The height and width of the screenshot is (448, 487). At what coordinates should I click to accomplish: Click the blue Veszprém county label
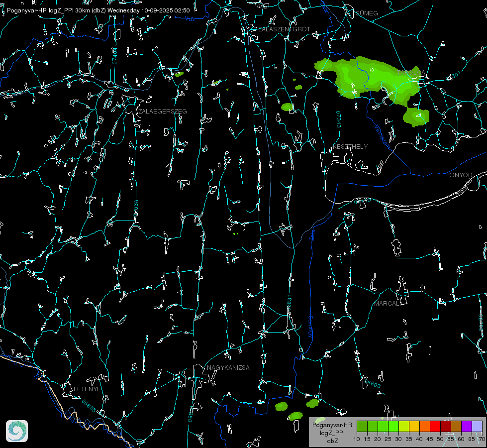click(383, 137)
